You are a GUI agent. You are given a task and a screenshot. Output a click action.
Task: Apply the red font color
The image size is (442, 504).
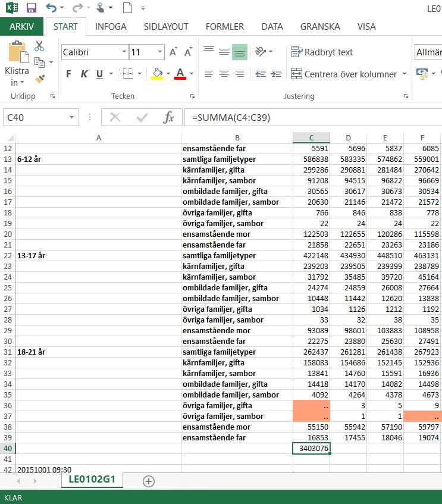180,74
